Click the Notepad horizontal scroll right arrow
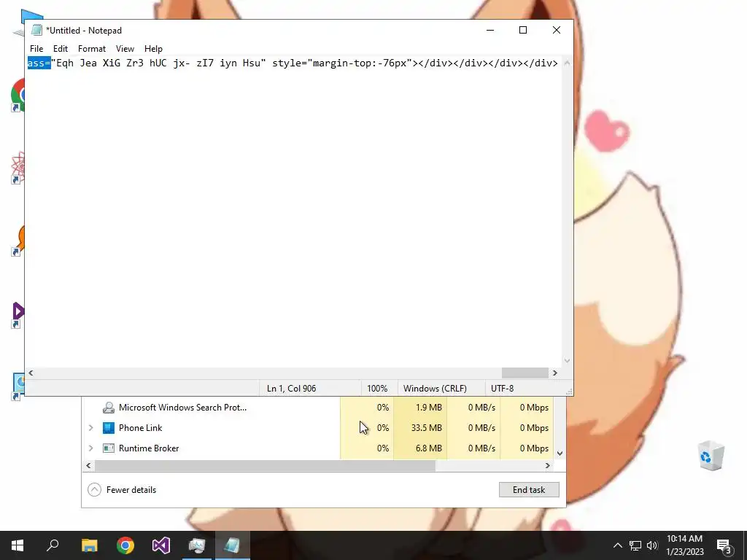The image size is (747, 560). pyautogui.click(x=554, y=373)
